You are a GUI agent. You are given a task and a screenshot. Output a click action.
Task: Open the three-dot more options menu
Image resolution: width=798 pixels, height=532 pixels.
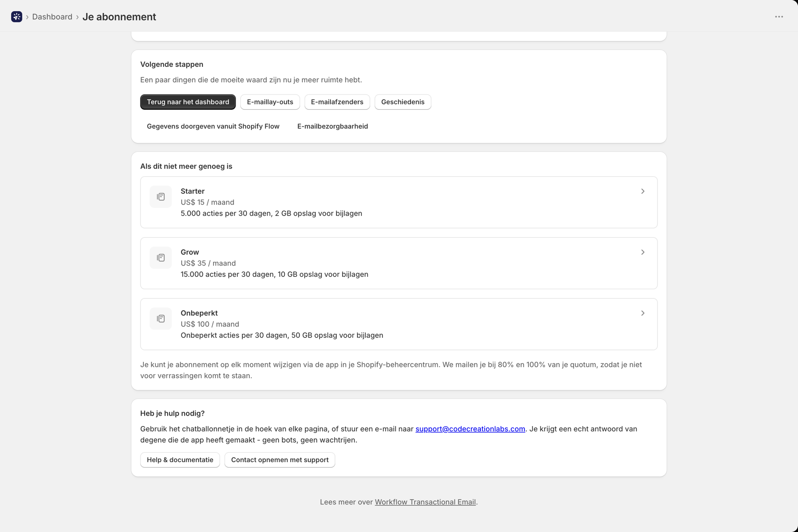779,17
